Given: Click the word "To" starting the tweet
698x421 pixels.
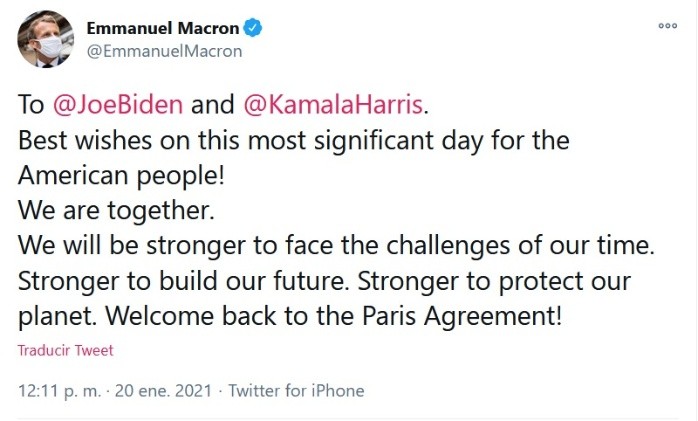Looking at the screenshot, I should 30,103.
